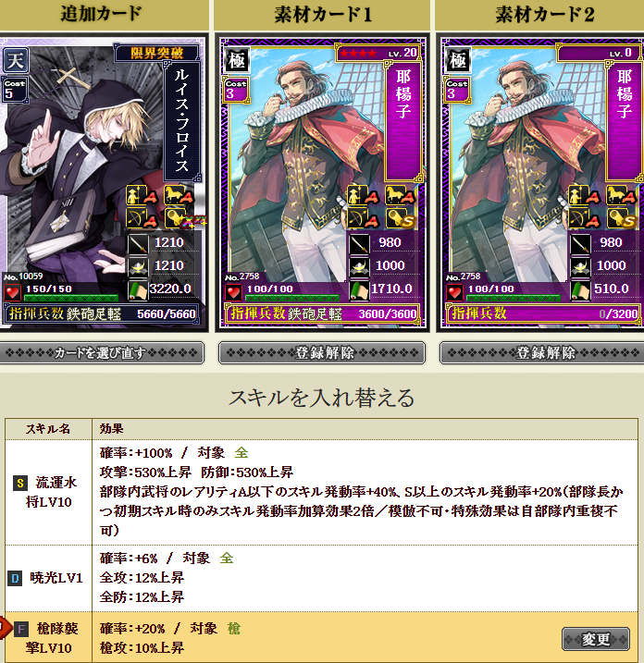Click the D rank icon beside 暁光LV1
Screen dimensions: 644x663
[15, 578]
